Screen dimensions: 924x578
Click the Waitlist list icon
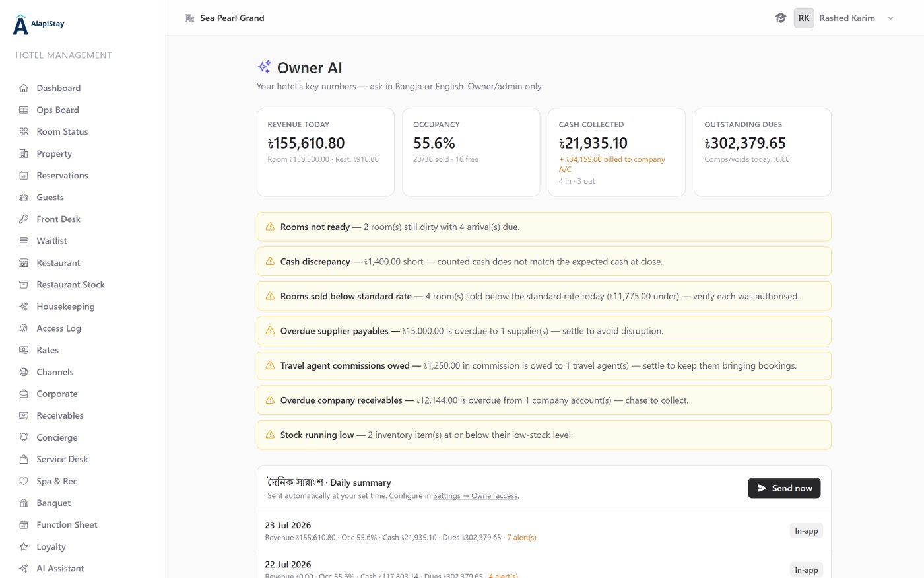pos(24,240)
